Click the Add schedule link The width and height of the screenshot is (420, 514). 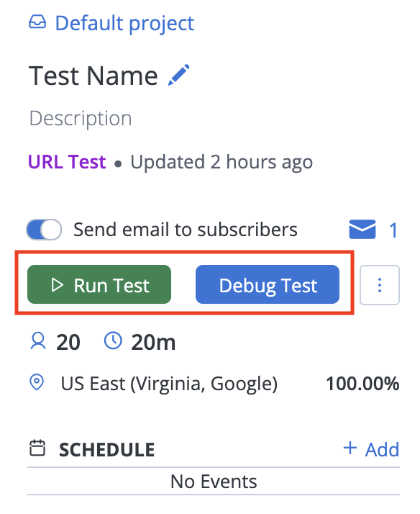pos(372,448)
